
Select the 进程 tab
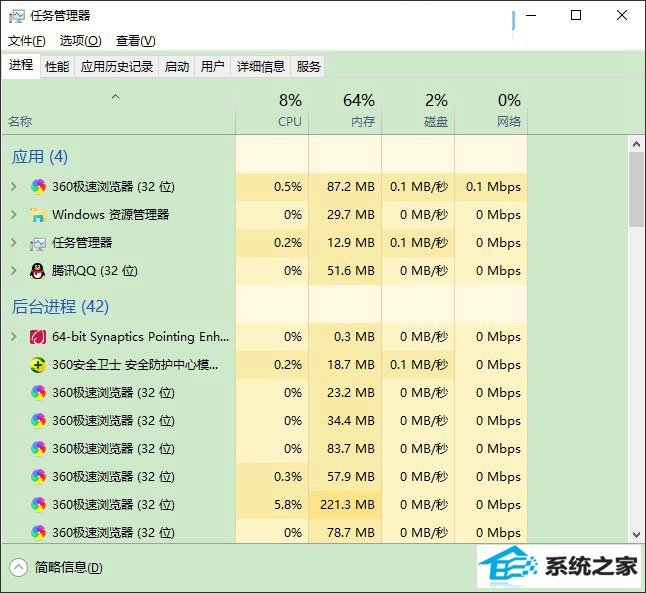click(x=21, y=65)
